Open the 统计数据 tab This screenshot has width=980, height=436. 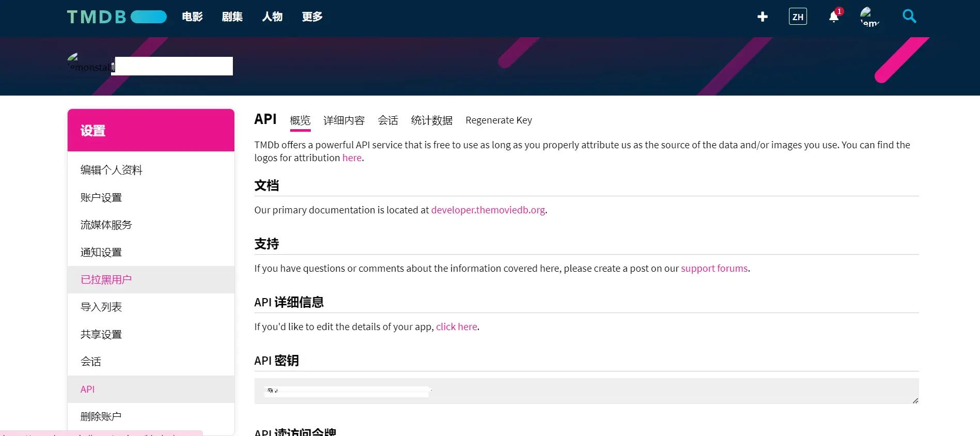[x=432, y=120]
